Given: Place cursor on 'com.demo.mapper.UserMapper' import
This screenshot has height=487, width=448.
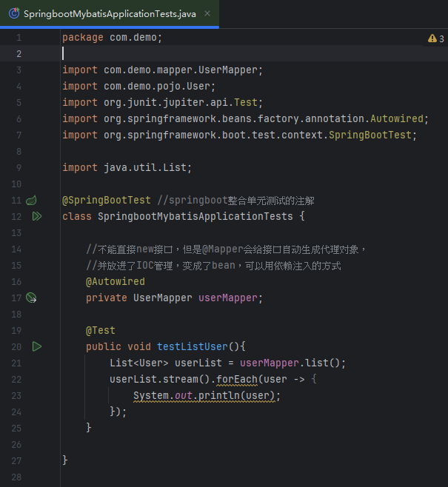Looking at the screenshot, I should (x=181, y=70).
